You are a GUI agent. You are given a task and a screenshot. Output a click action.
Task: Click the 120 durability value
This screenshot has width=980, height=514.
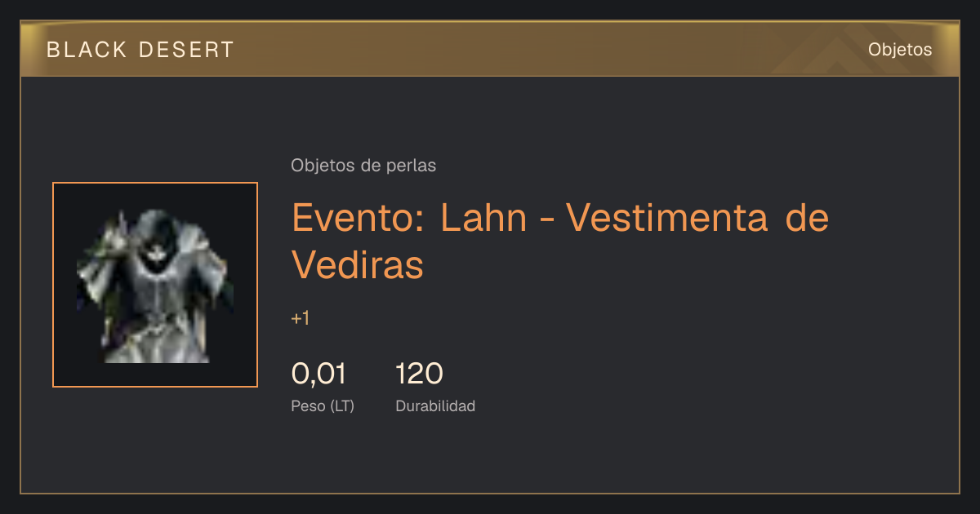[419, 374]
